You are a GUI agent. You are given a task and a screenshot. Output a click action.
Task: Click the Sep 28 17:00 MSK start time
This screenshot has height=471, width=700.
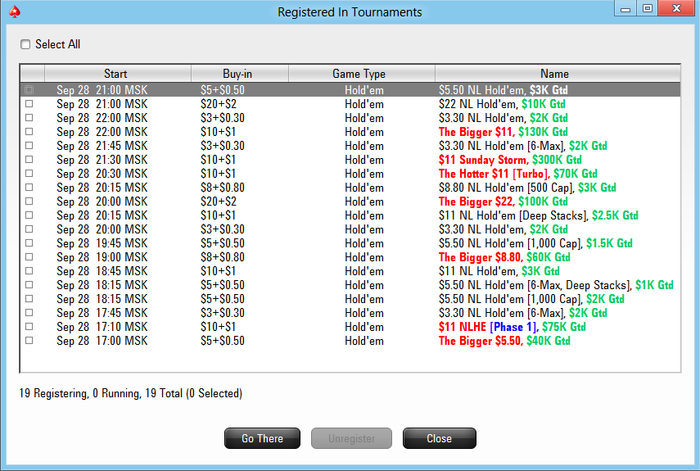pos(102,341)
